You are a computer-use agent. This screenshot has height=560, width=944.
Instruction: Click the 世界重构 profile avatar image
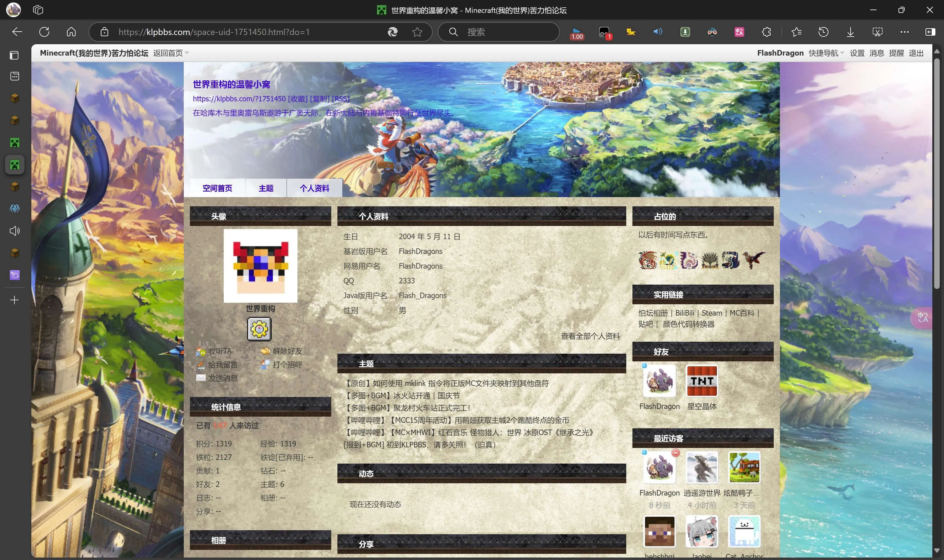[260, 266]
